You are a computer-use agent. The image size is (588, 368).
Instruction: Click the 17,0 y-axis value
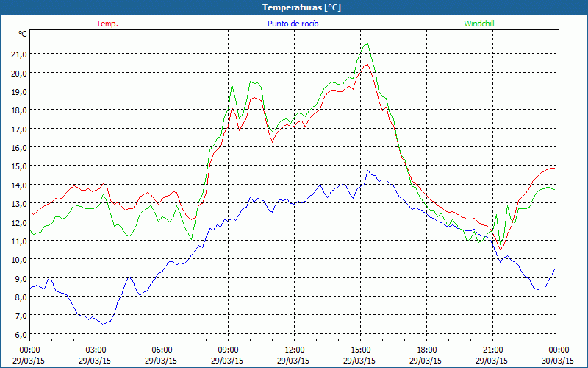19,130
